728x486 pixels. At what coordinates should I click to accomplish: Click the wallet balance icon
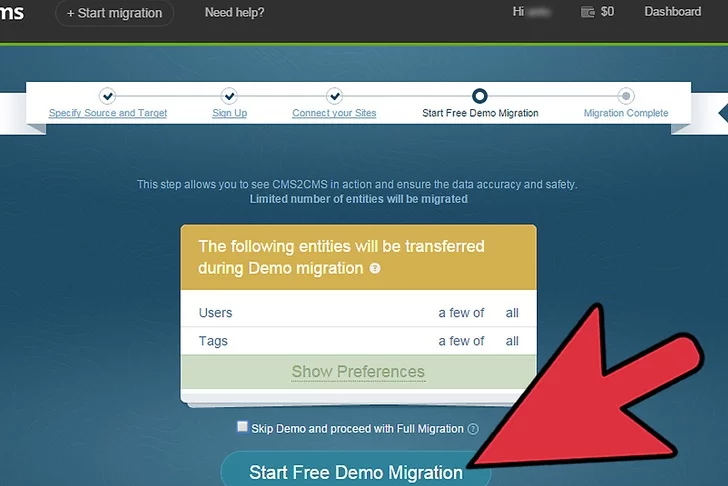588,13
